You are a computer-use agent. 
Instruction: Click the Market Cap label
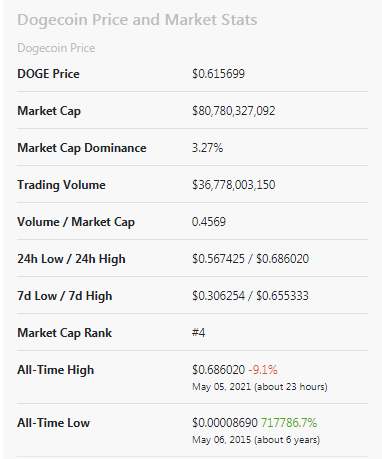point(49,111)
